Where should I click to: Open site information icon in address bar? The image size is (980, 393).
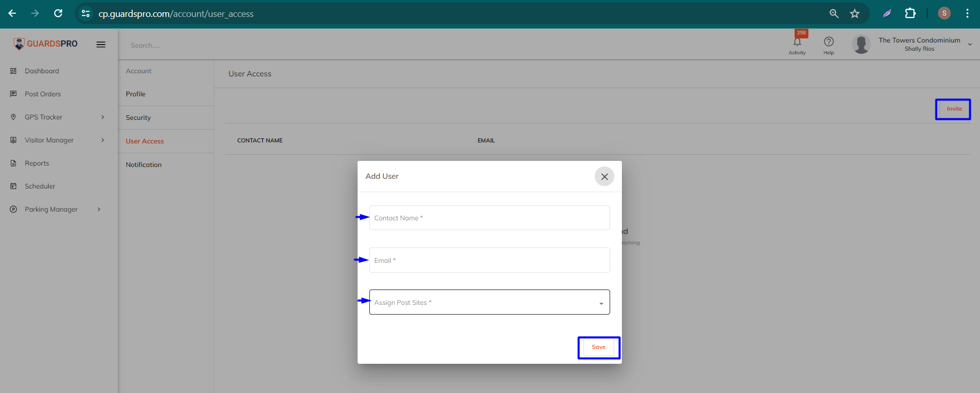tap(86, 14)
